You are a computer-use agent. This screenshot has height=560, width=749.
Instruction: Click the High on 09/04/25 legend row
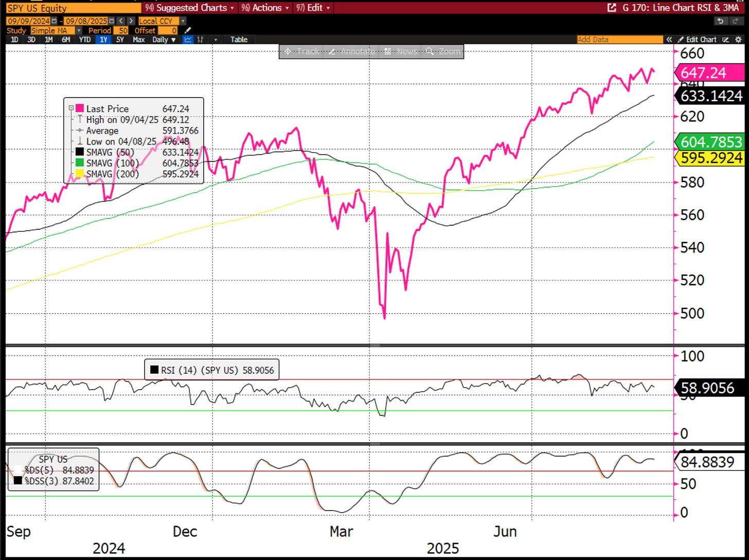tap(133, 120)
